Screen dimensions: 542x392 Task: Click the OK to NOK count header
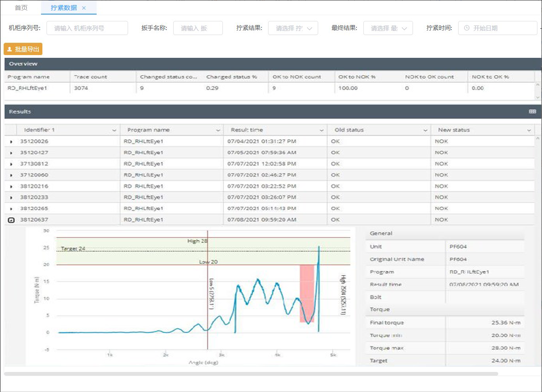[297, 76]
